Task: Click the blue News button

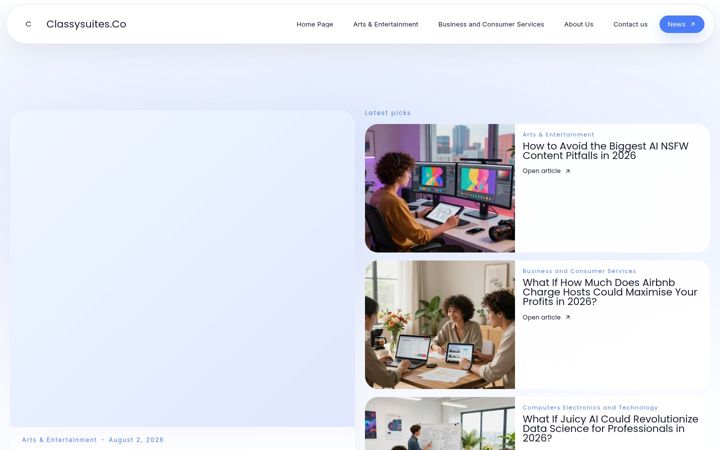Action: [681, 24]
